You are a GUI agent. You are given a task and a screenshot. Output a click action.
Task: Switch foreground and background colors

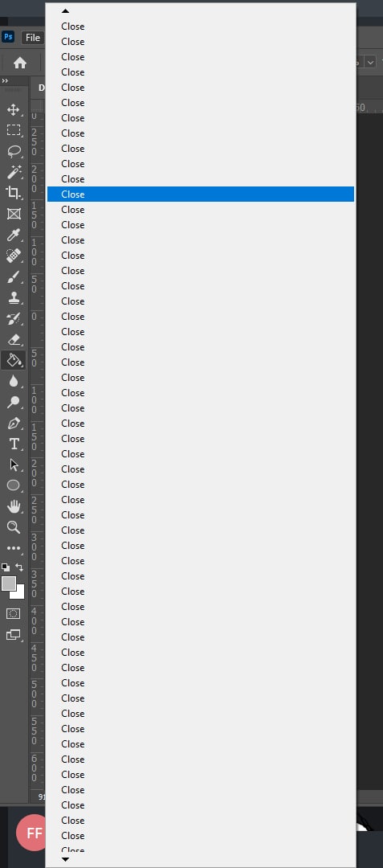(19, 567)
